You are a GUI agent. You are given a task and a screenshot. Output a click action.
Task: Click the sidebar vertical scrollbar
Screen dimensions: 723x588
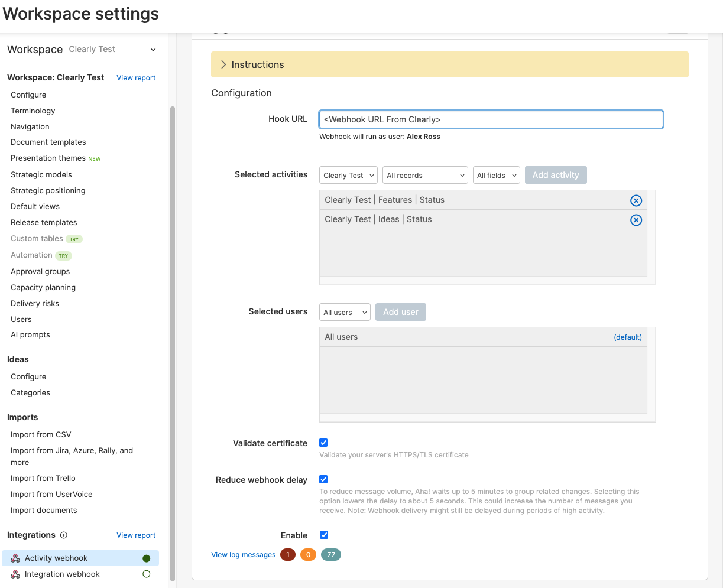173,343
